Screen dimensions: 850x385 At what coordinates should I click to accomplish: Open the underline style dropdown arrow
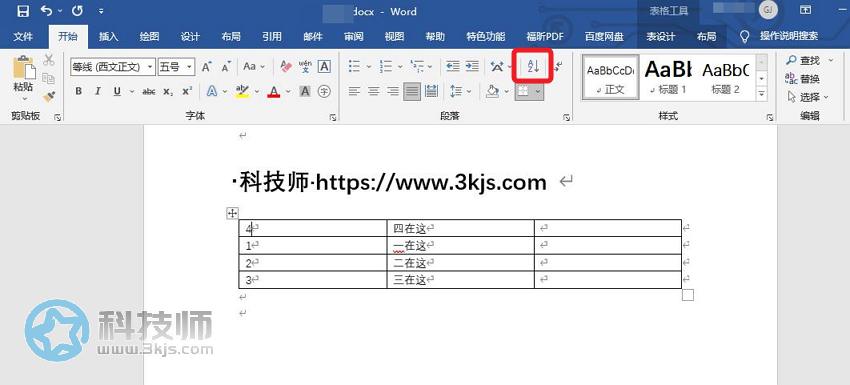tap(132, 92)
